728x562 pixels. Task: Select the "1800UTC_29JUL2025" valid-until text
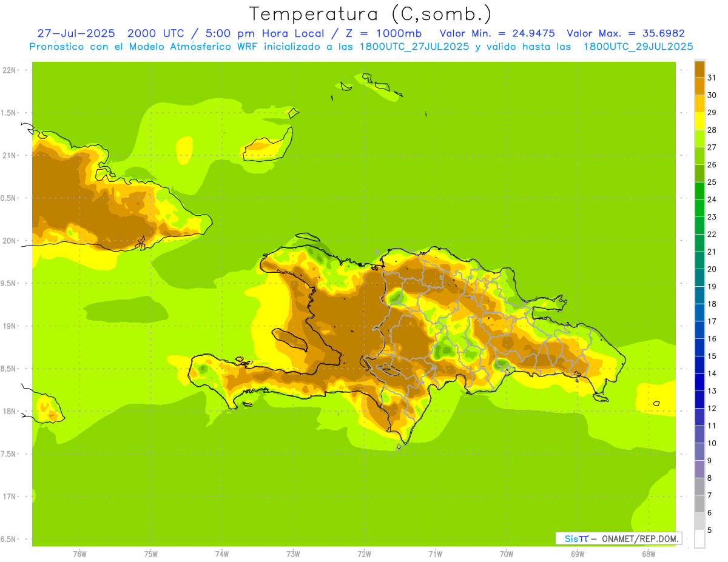[x=638, y=47]
